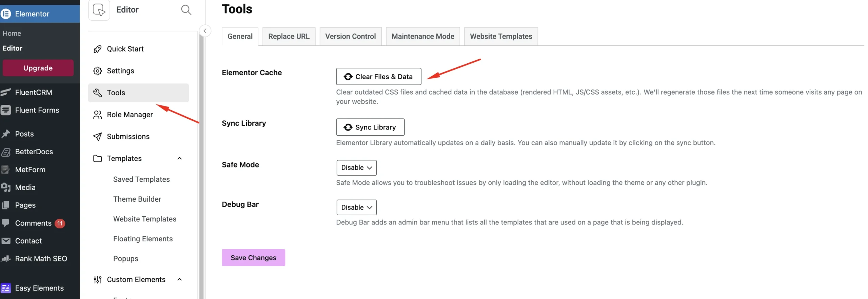Collapse the editor sidebar panel arrow
The width and height of the screenshot is (868, 299).
[205, 31]
